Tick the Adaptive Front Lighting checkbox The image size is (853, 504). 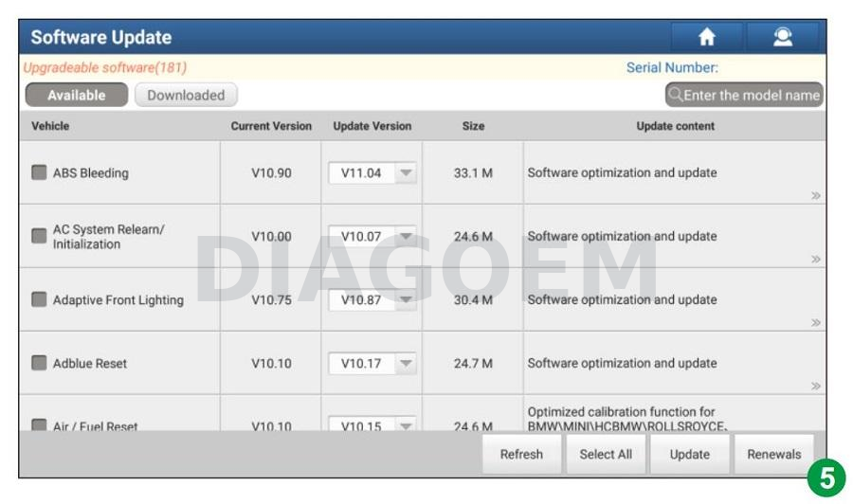tap(39, 299)
